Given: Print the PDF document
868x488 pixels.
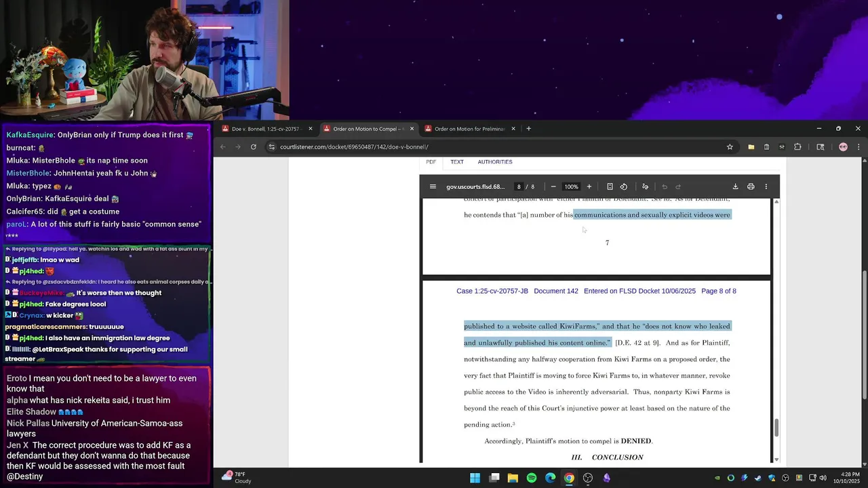Looking at the screenshot, I should pyautogui.click(x=751, y=187).
